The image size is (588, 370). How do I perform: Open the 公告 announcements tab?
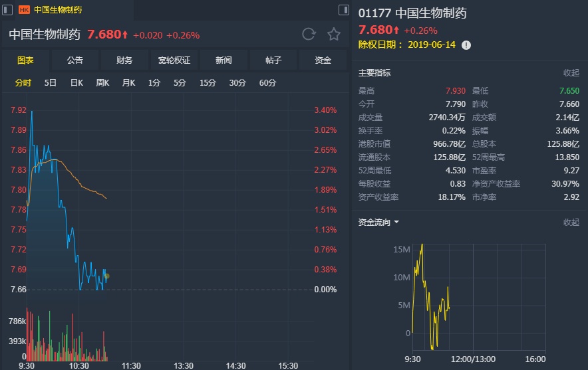[x=75, y=60]
